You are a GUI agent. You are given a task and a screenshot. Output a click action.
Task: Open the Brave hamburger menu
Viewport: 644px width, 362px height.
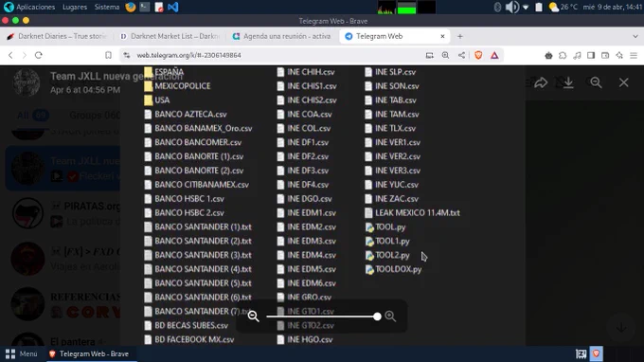click(x=634, y=55)
